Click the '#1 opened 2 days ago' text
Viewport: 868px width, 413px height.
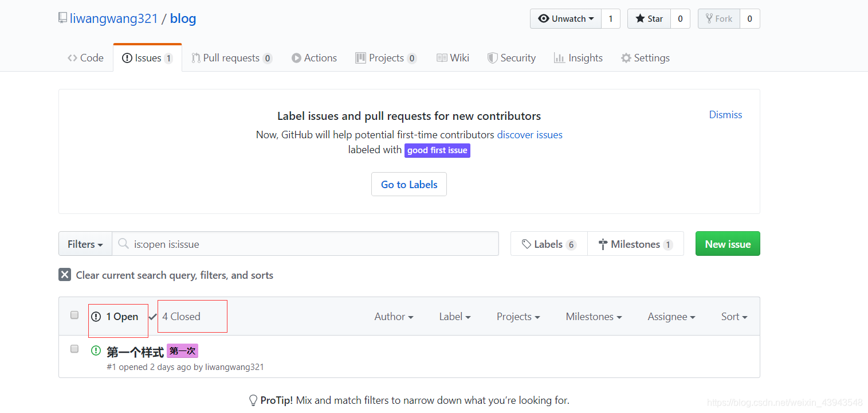149,367
